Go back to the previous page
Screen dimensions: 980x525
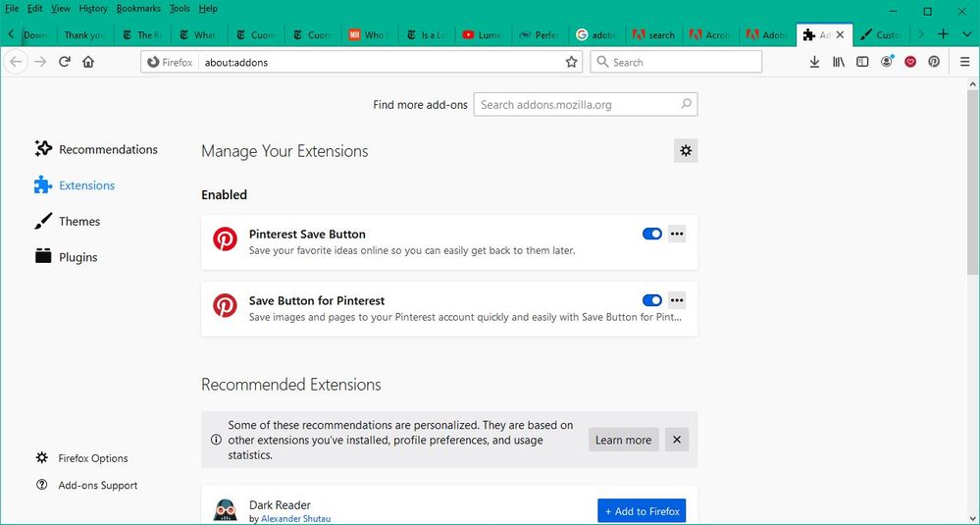(17, 62)
